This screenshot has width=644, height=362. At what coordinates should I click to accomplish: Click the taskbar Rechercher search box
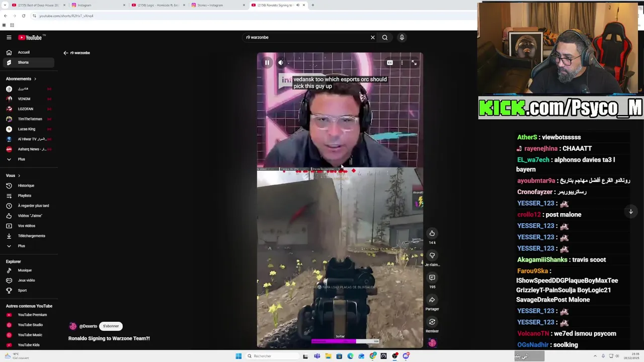pos(272,356)
